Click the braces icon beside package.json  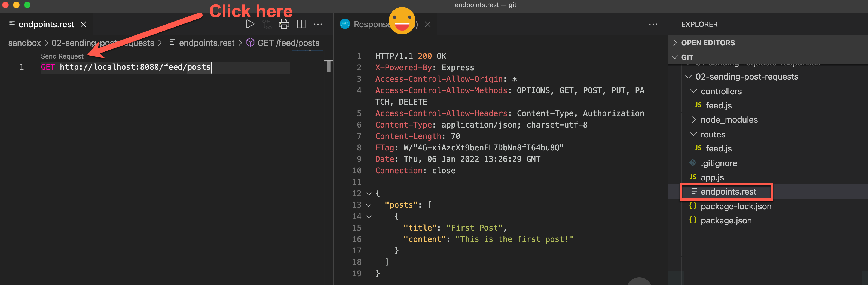pos(693,220)
